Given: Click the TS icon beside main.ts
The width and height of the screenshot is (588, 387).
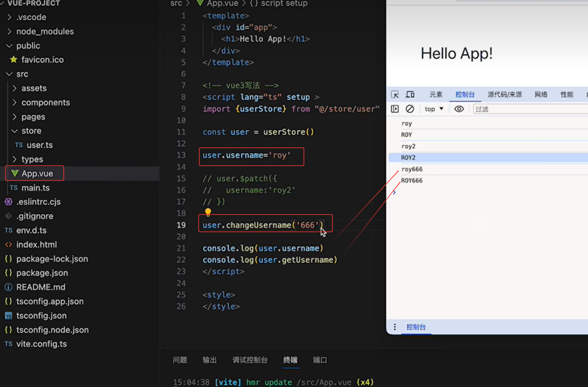Looking at the screenshot, I should 14,188.
